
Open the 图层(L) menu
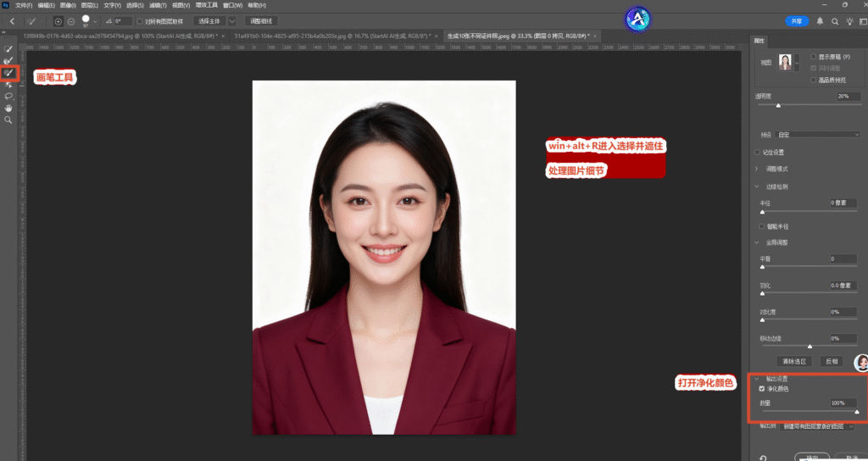pos(90,5)
